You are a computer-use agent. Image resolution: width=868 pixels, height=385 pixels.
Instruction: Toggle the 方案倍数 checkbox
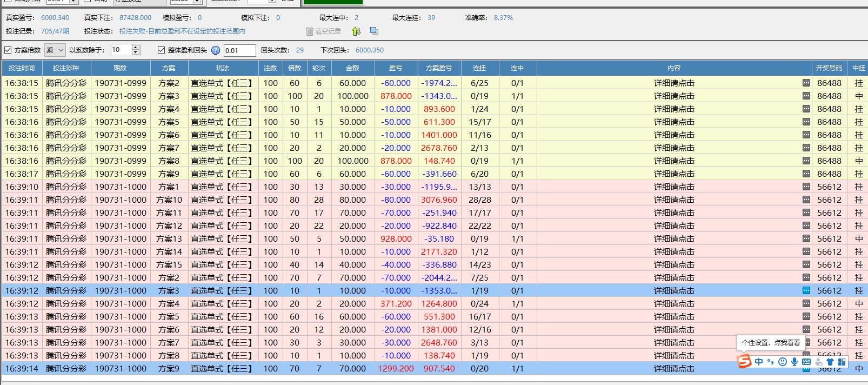click(x=8, y=50)
